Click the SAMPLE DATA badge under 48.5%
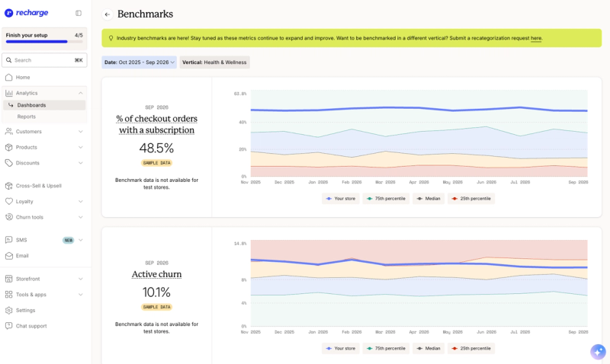This screenshot has height=364, width=610. [156, 163]
